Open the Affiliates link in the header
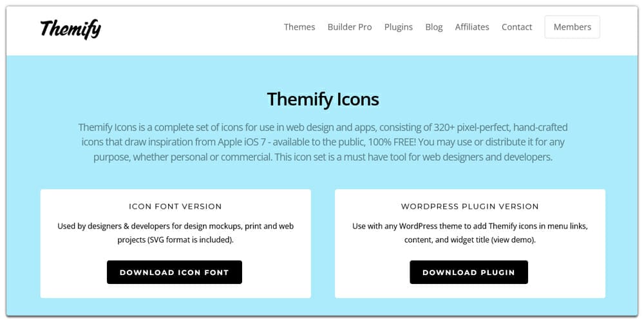644x322 pixels. coord(472,27)
